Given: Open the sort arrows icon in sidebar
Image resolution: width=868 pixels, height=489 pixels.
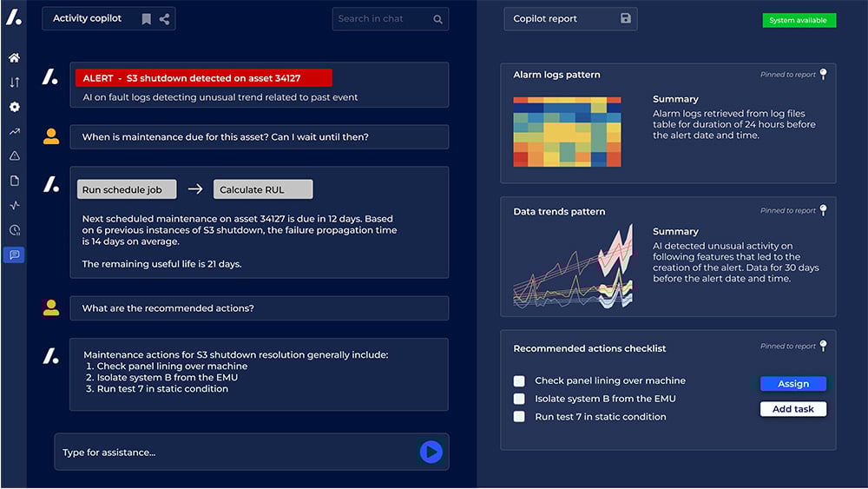Looking at the screenshot, I should pyautogui.click(x=14, y=83).
